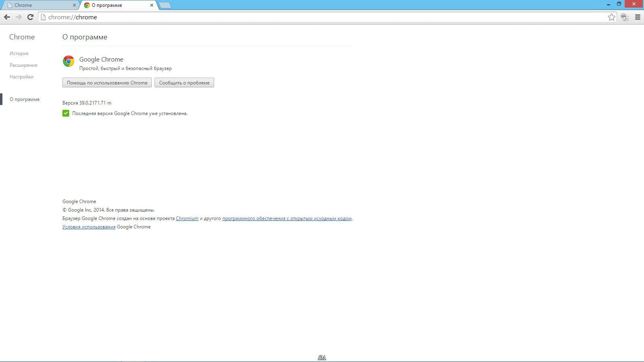The width and height of the screenshot is (644, 362).
Task: Close the browser window
Action: (x=634, y=4)
